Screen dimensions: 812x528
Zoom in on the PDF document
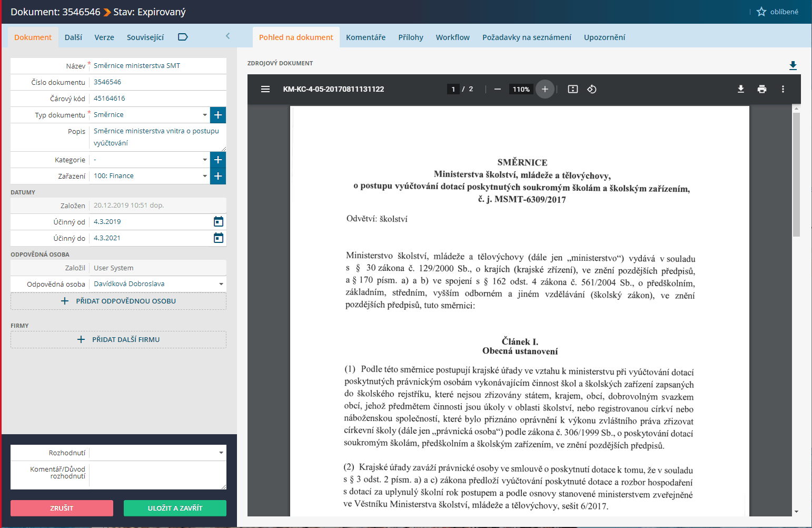(545, 89)
